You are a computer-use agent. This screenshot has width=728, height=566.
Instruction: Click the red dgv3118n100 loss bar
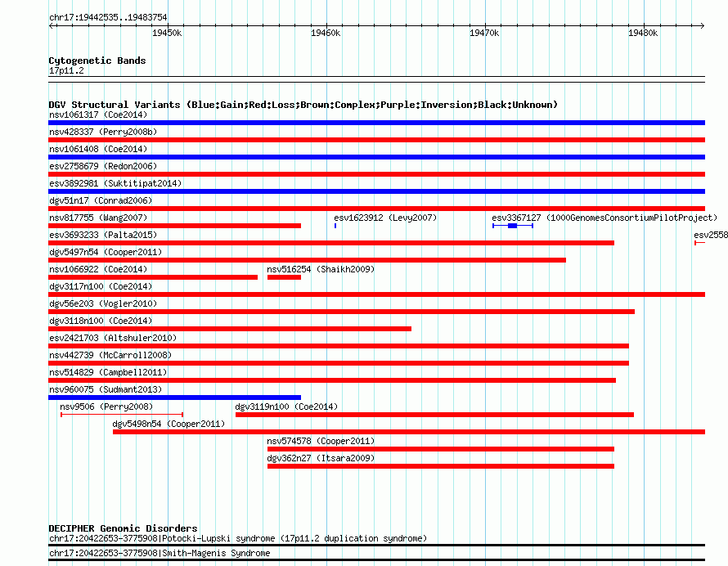click(230, 329)
